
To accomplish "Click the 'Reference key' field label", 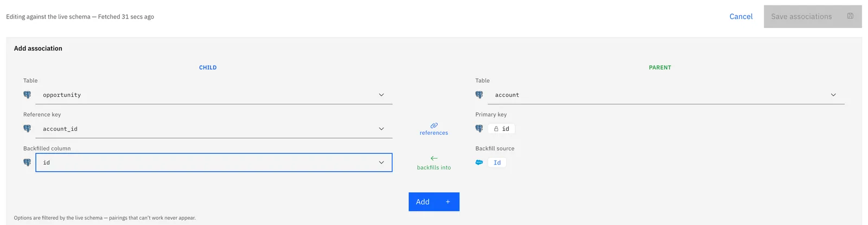I will click(42, 115).
